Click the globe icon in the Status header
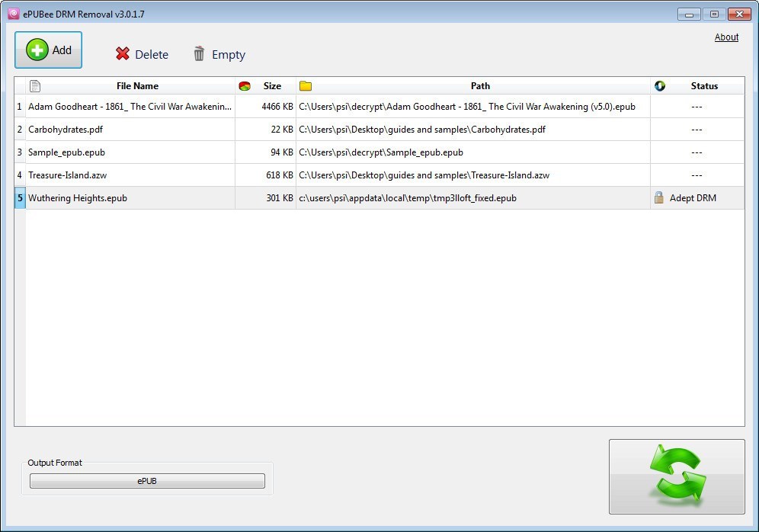 [658, 85]
